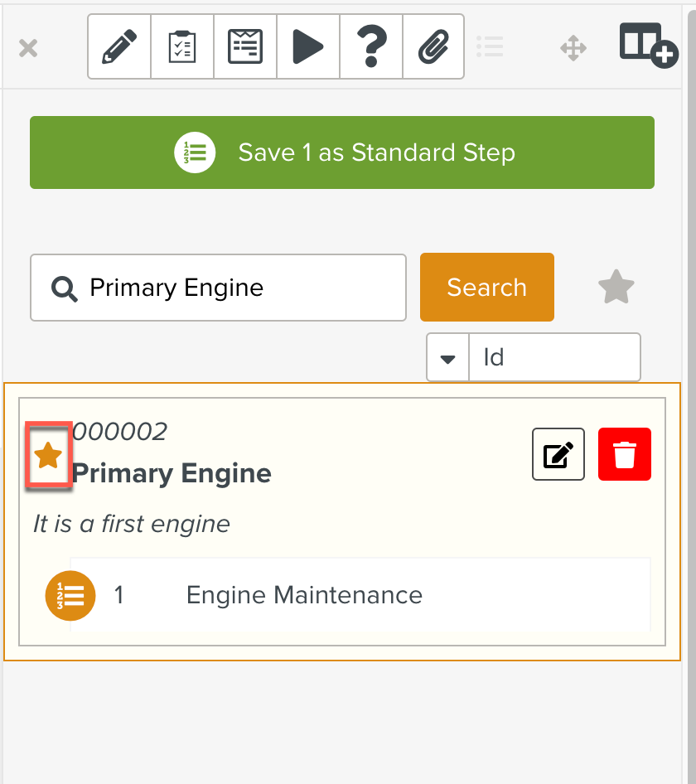Click the paperclip attachments icon

point(433,46)
